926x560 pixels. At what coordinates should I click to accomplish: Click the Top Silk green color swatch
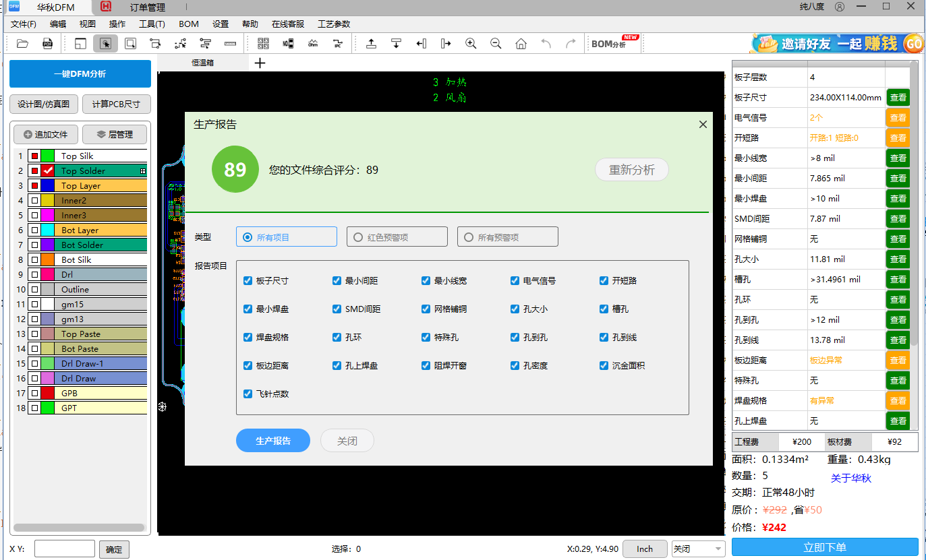[x=47, y=156]
